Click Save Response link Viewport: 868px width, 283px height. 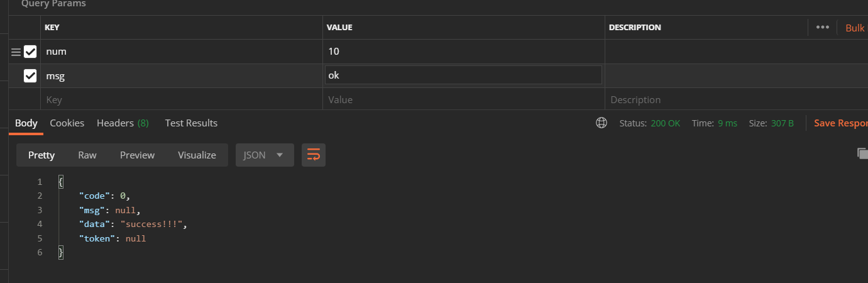[x=840, y=123]
